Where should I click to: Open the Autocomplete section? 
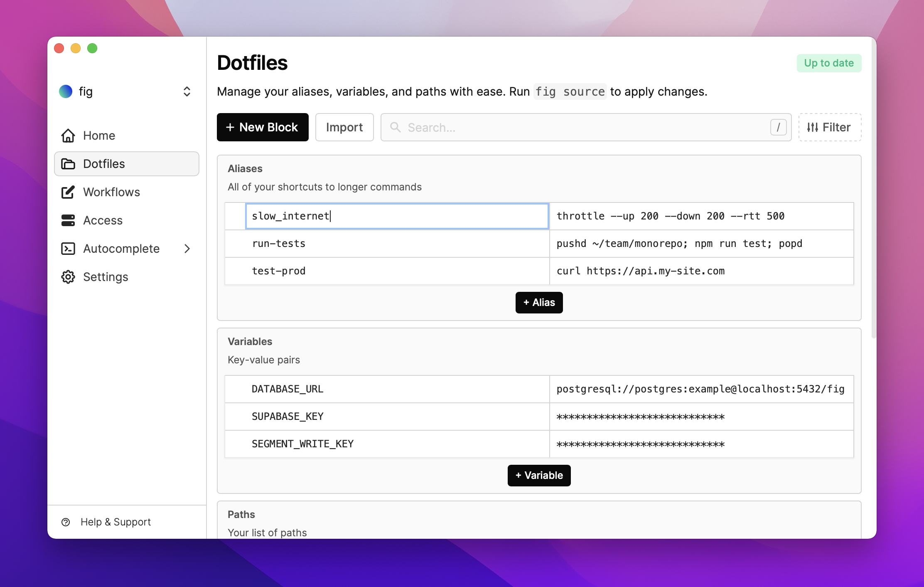tap(127, 249)
